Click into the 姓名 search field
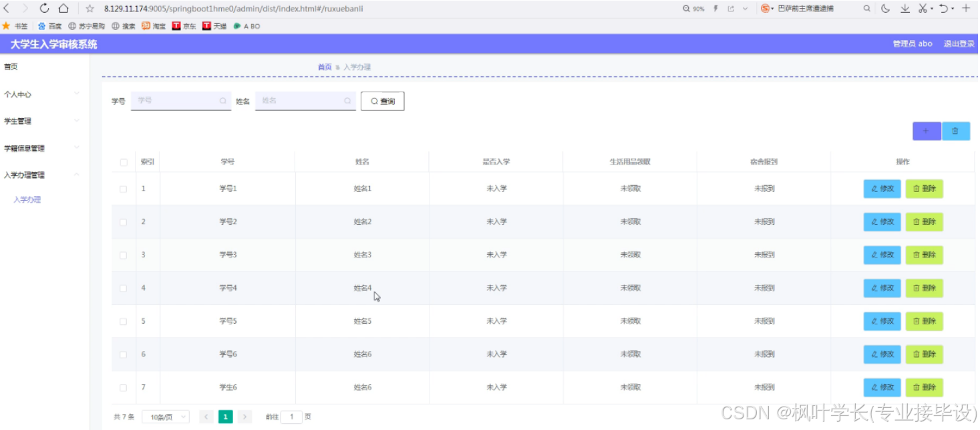The image size is (980, 430). point(305,100)
